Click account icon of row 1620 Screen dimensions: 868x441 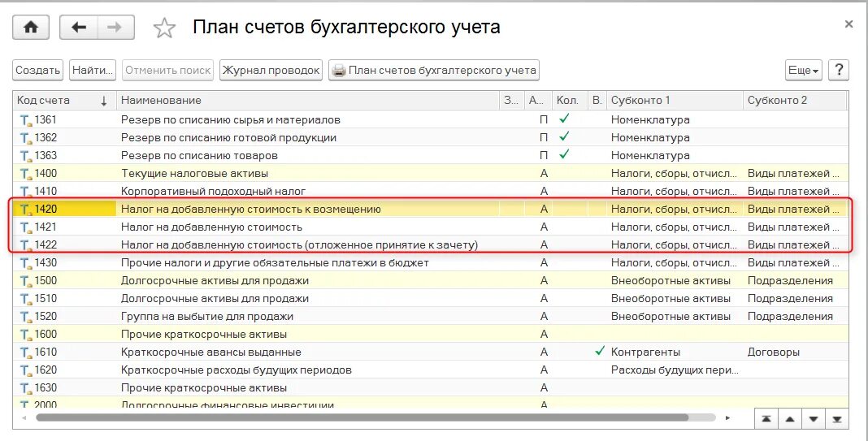click(x=25, y=370)
